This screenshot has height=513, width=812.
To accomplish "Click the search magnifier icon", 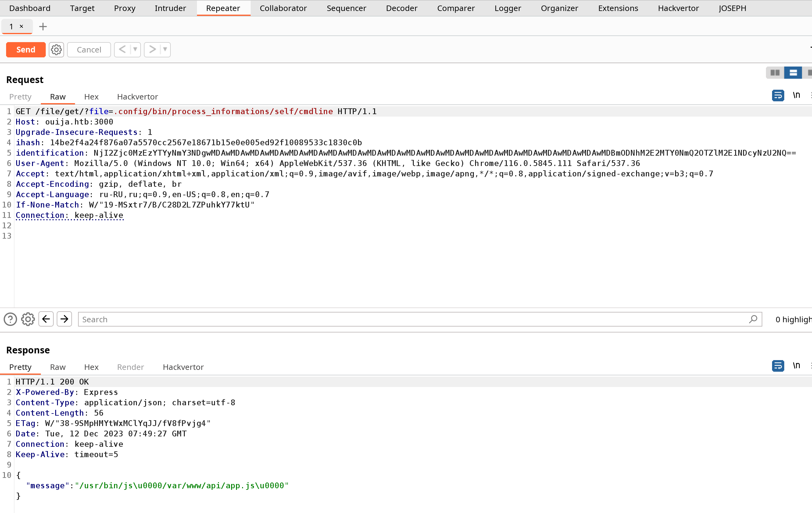I will coord(753,319).
